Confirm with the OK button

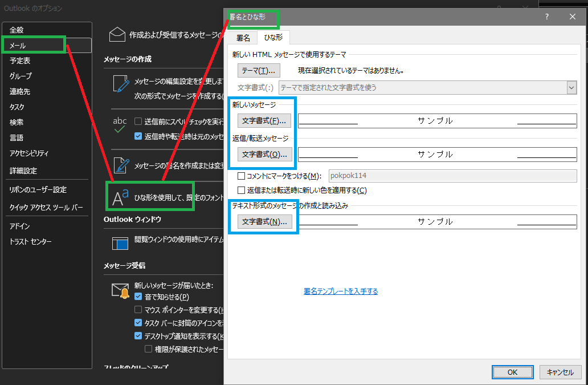512,372
